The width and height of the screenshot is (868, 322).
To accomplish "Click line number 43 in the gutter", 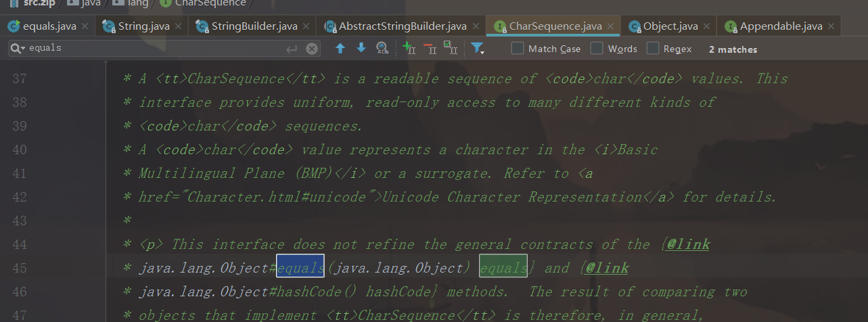I will [x=19, y=221].
